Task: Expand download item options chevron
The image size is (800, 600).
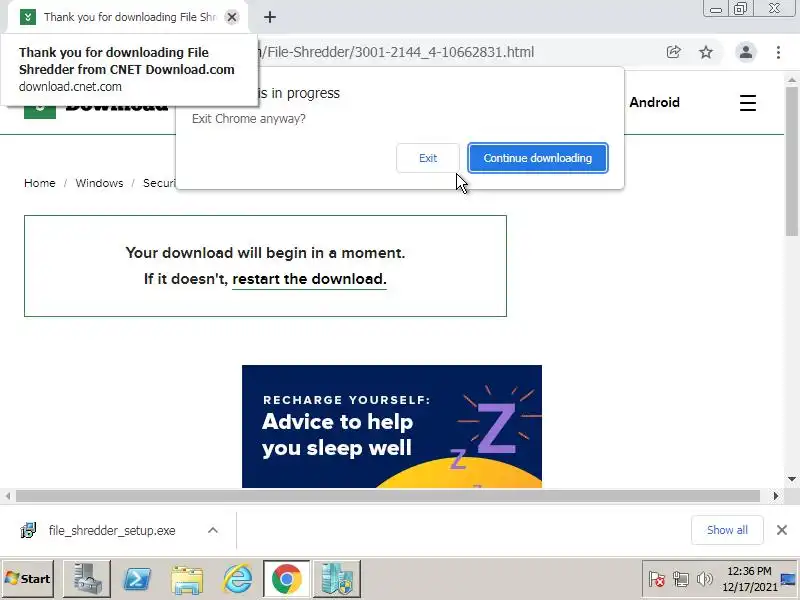Action: (x=213, y=531)
